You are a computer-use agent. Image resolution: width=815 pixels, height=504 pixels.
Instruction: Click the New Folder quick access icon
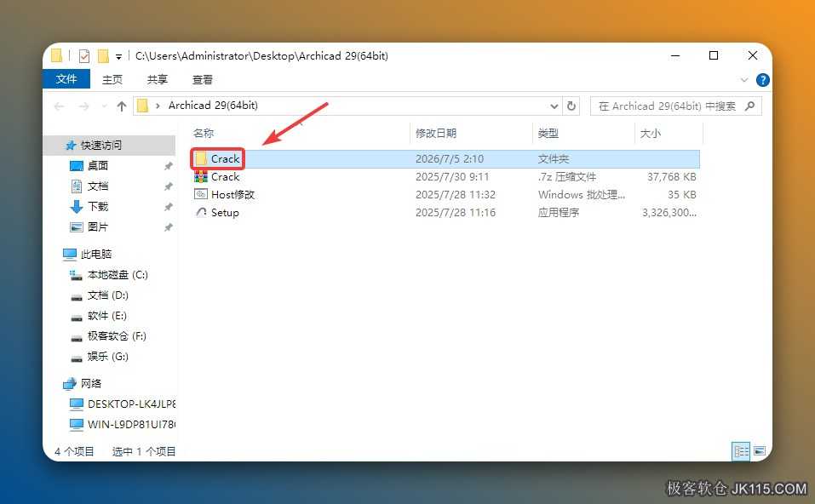(103, 55)
